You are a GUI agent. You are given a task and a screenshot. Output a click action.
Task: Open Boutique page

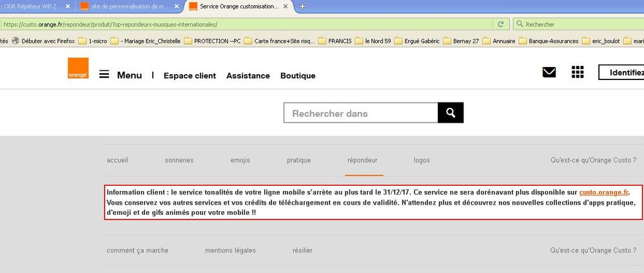pyautogui.click(x=298, y=76)
